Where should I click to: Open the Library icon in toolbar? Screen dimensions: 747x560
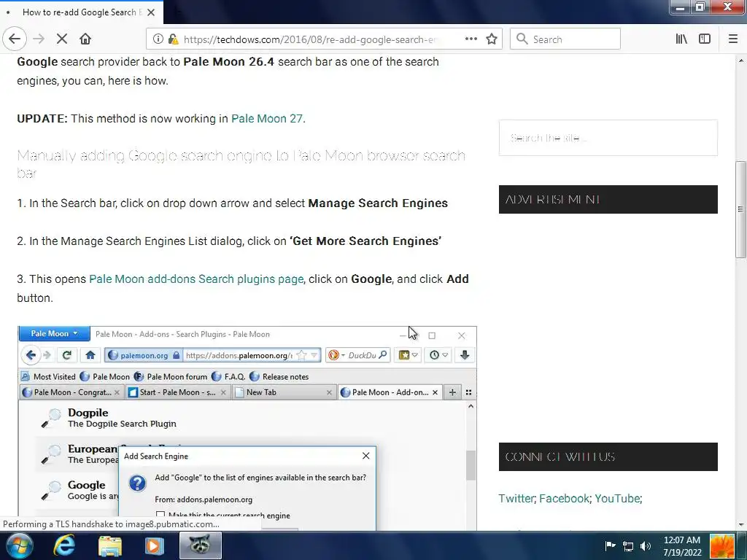click(x=681, y=39)
